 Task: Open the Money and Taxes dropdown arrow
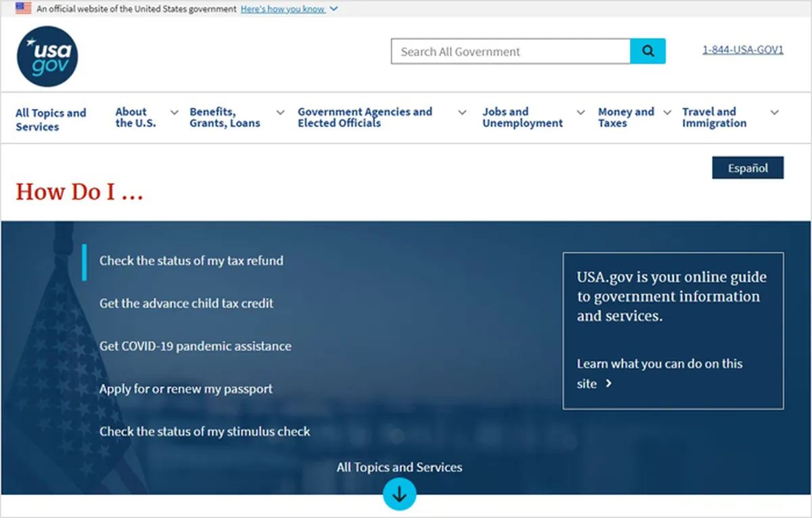[x=667, y=112]
